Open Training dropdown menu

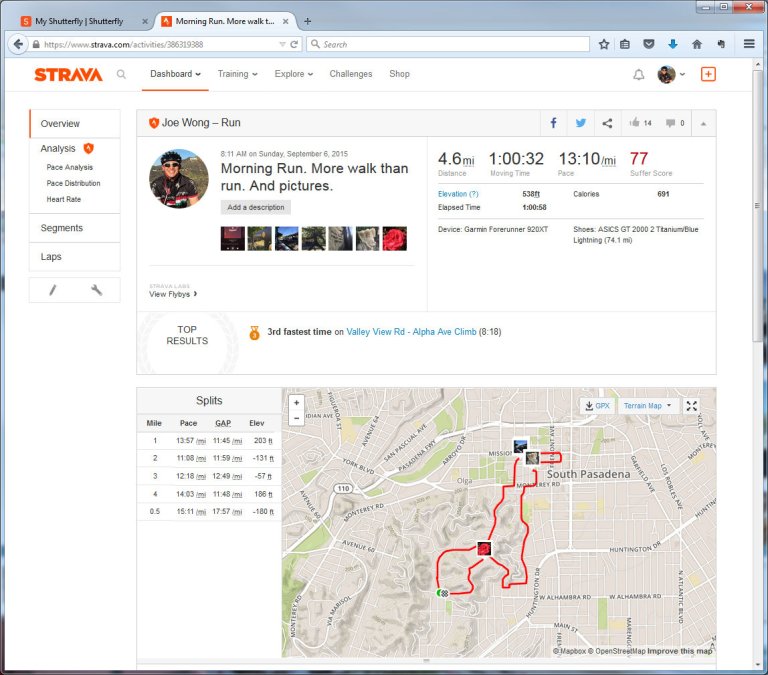[x=238, y=74]
